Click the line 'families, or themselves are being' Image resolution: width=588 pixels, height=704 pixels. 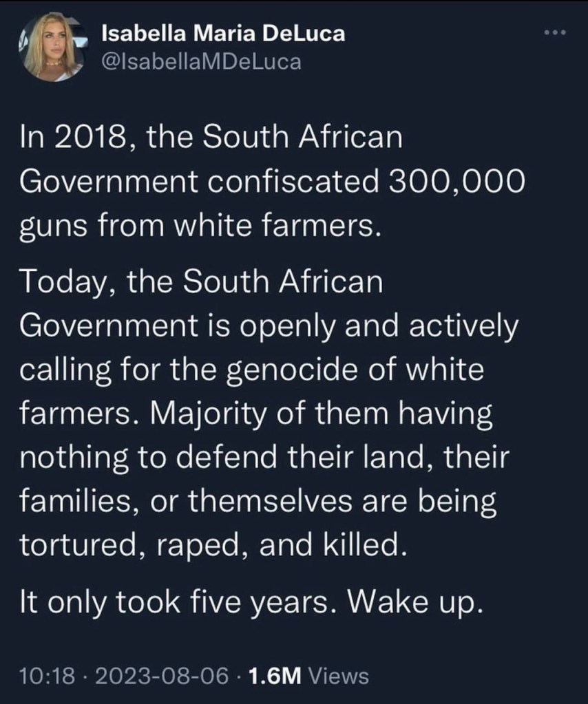[258, 502]
